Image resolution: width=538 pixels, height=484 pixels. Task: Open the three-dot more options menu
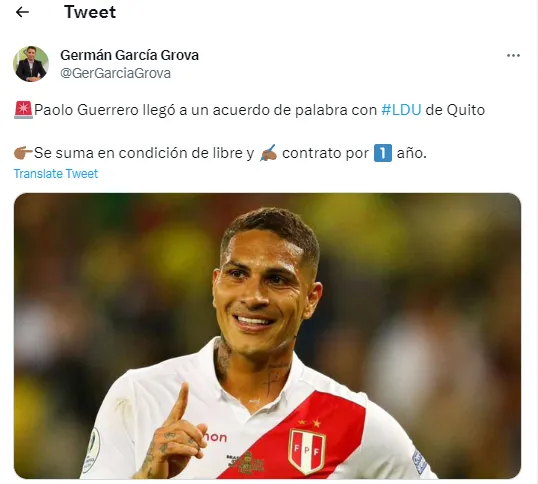[x=513, y=56]
